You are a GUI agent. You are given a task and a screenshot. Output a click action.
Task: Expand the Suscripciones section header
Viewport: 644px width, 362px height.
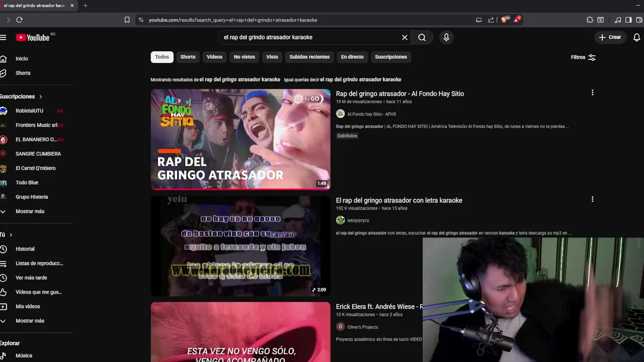click(21, 97)
